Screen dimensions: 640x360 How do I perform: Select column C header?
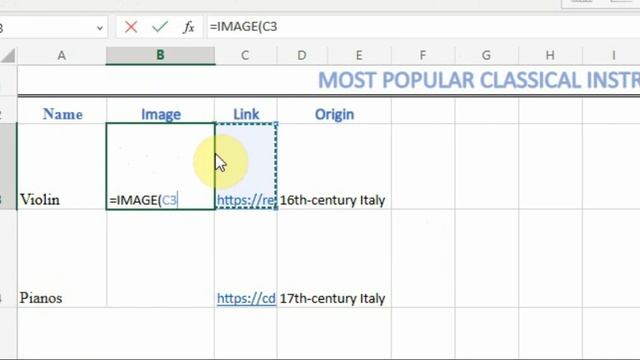click(245, 56)
